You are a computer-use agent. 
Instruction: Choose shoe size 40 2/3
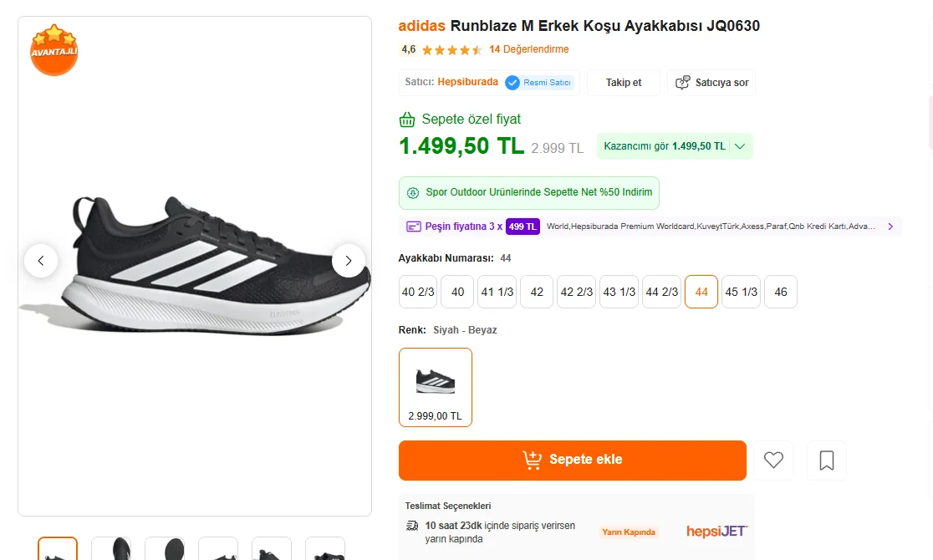coord(418,292)
